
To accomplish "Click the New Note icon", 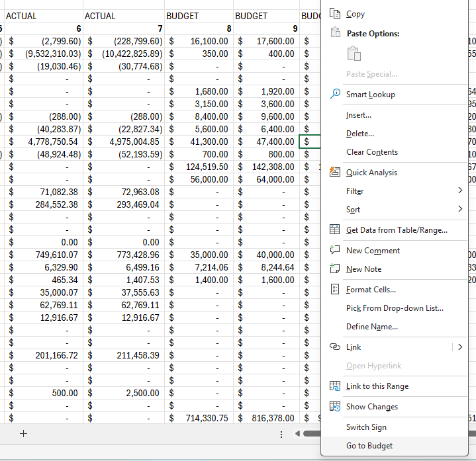I will click(335, 269).
